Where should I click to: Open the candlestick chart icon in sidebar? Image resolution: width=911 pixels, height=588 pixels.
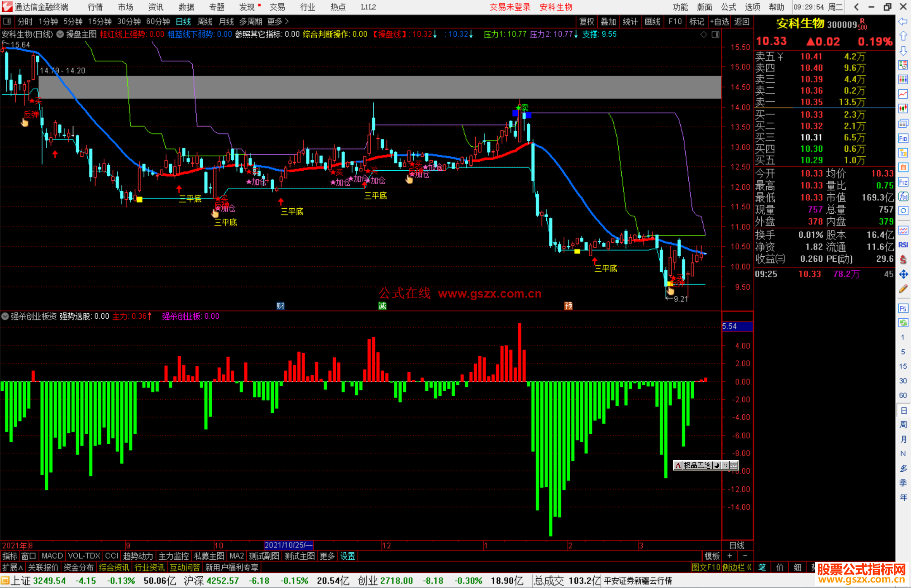point(903,108)
